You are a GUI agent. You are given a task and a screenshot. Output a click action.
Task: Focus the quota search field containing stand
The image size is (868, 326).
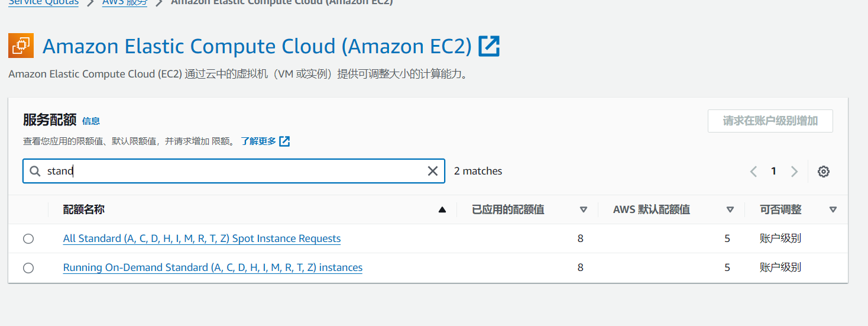pos(234,171)
